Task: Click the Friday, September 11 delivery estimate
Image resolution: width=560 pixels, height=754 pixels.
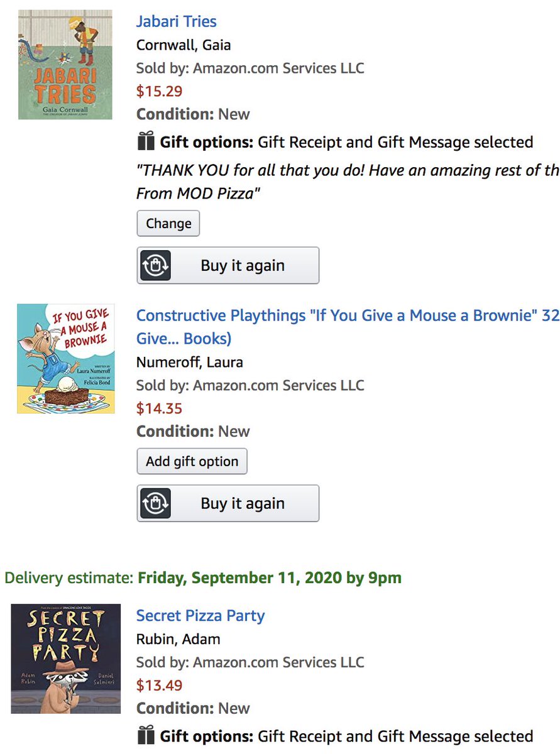Action: click(x=270, y=577)
